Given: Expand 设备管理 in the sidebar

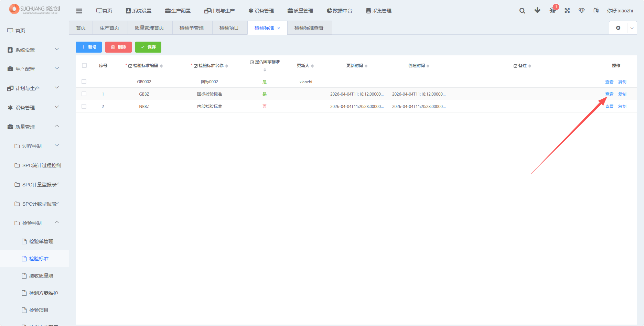Looking at the screenshot, I should [x=34, y=108].
